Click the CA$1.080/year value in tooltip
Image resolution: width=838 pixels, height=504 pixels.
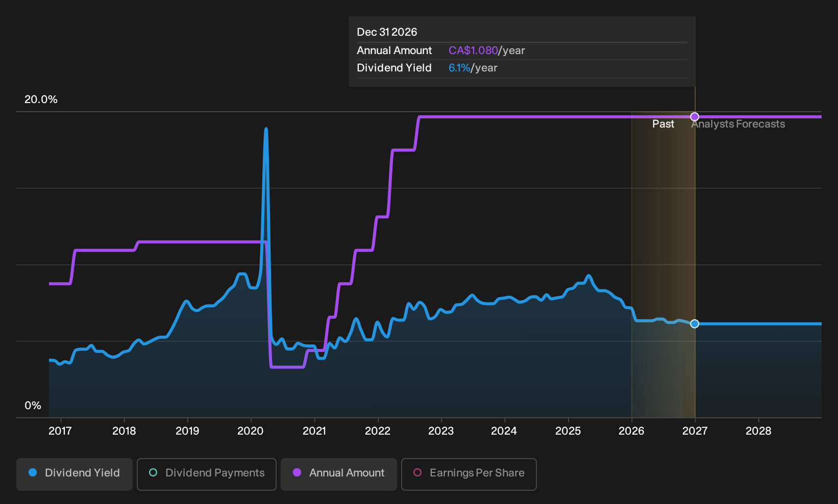(486, 51)
